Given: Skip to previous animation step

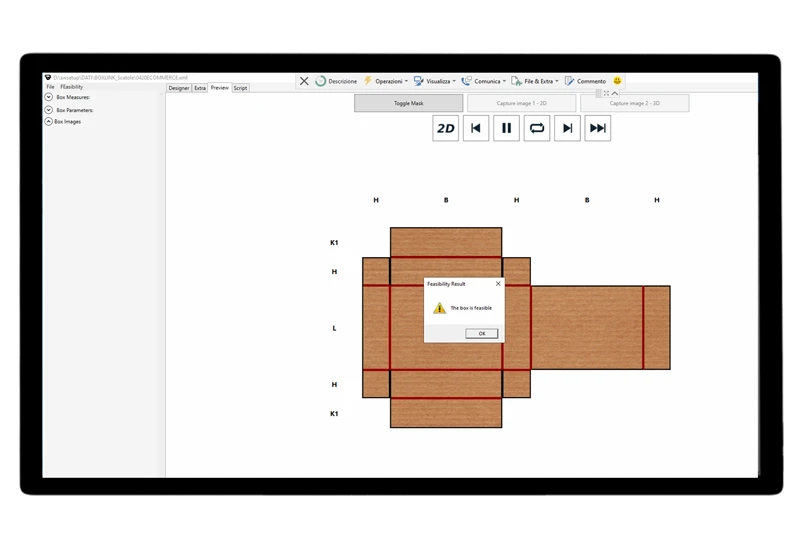Looking at the screenshot, I should point(476,128).
